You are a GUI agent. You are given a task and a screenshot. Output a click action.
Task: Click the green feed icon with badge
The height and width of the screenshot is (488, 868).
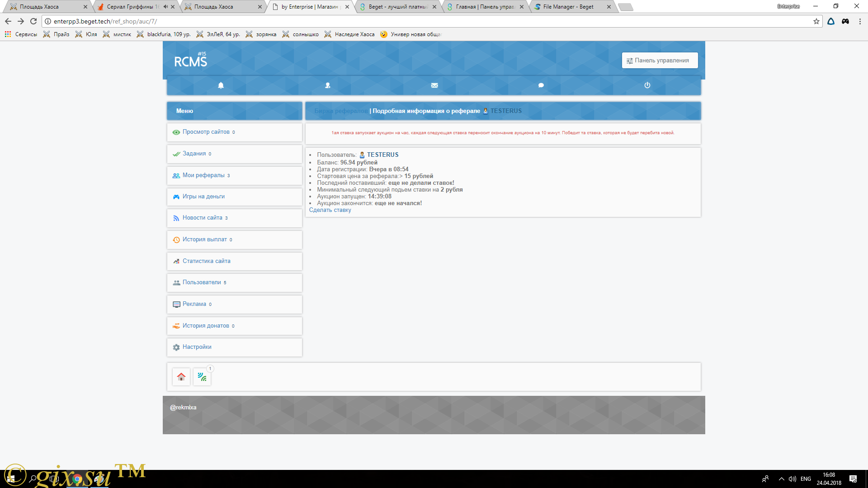click(202, 377)
